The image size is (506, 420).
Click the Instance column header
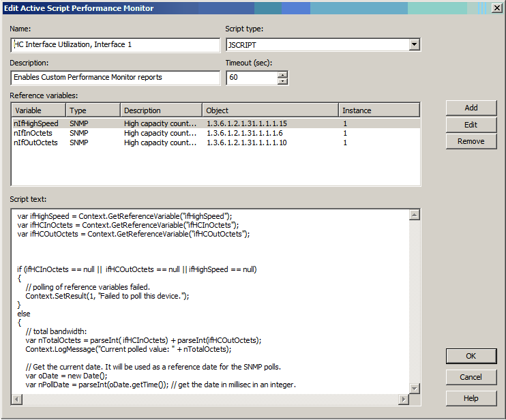[x=378, y=110]
